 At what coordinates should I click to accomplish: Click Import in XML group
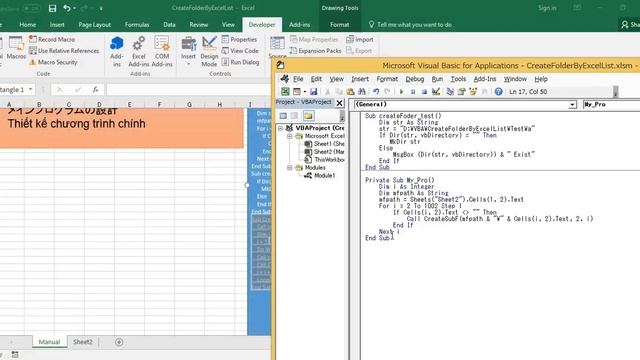(x=360, y=39)
